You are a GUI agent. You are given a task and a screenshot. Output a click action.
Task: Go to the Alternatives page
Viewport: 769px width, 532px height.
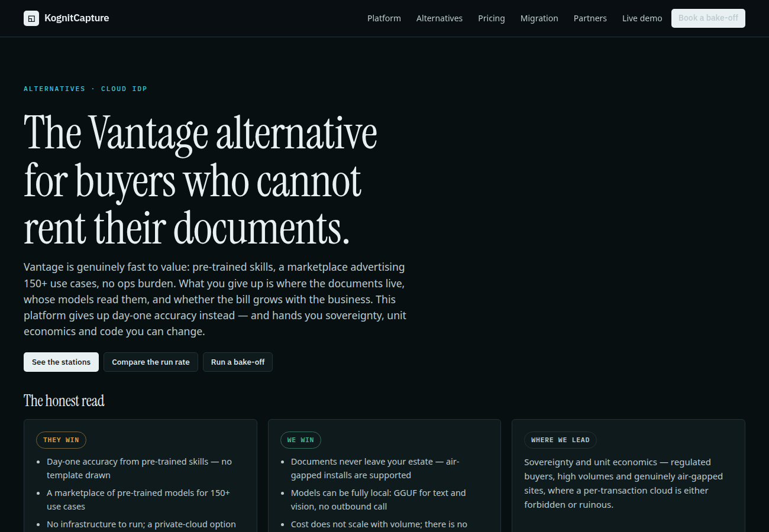440,18
